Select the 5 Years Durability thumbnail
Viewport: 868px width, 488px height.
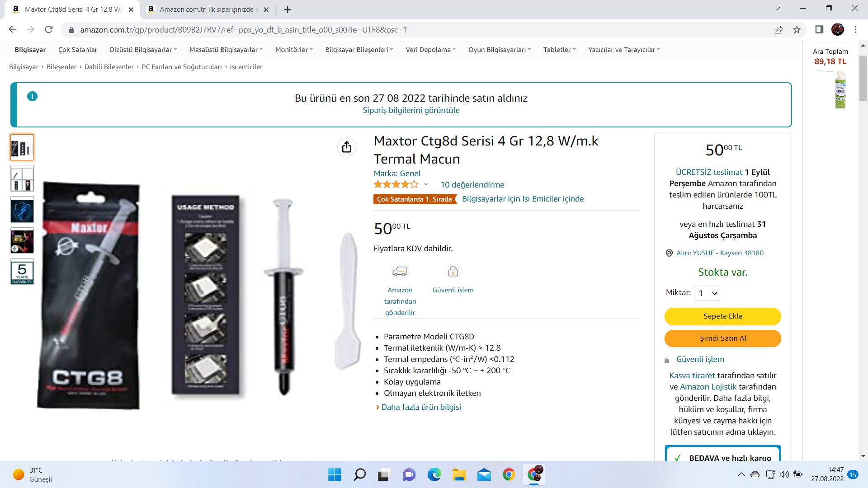point(22,272)
